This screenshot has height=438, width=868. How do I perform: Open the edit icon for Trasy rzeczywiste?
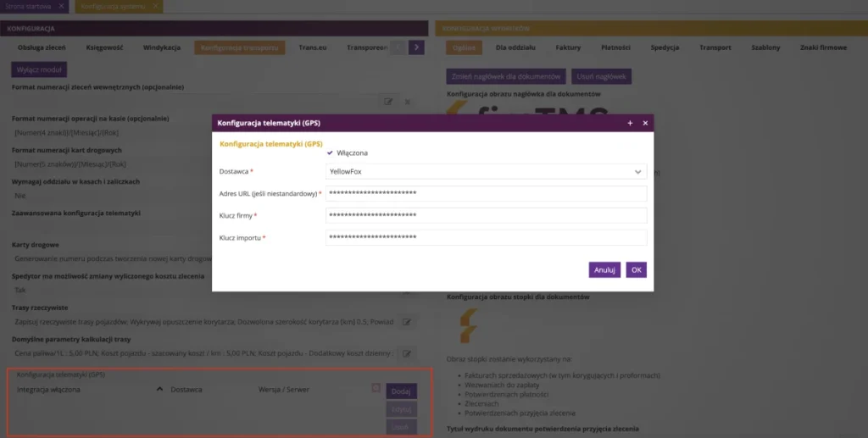(407, 322)
